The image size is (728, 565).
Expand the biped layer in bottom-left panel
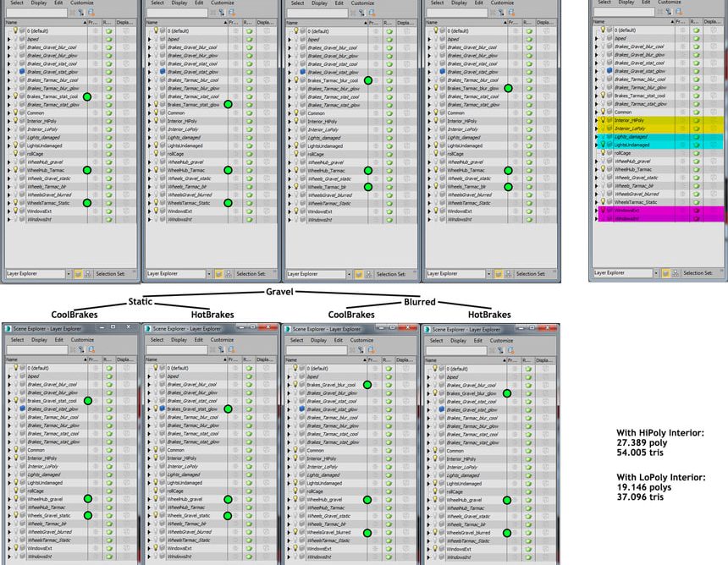tap(8, 376)
